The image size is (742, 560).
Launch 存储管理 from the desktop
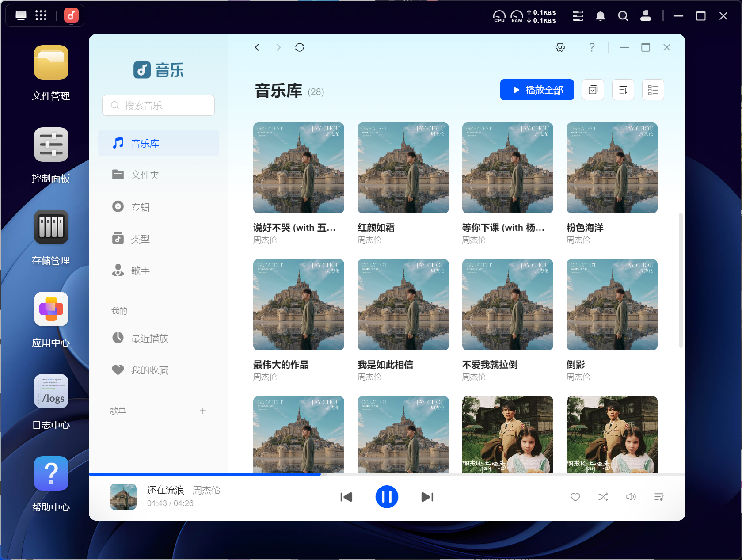[51, 227]
